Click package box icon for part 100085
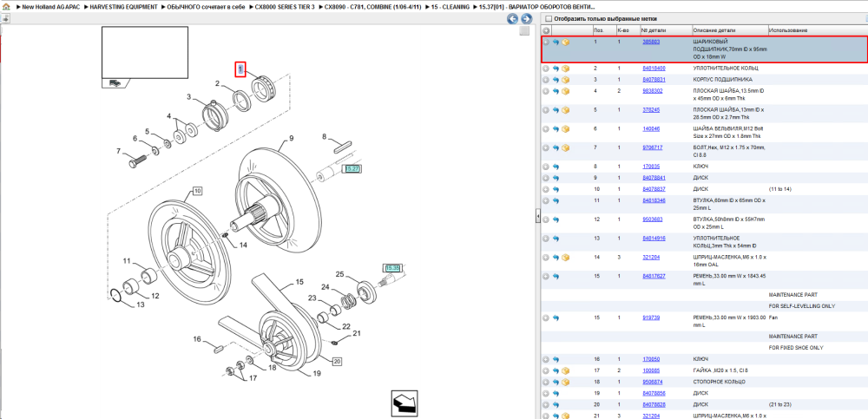Image resolution: width=868 pixels, height=419 pixels. 566,370
